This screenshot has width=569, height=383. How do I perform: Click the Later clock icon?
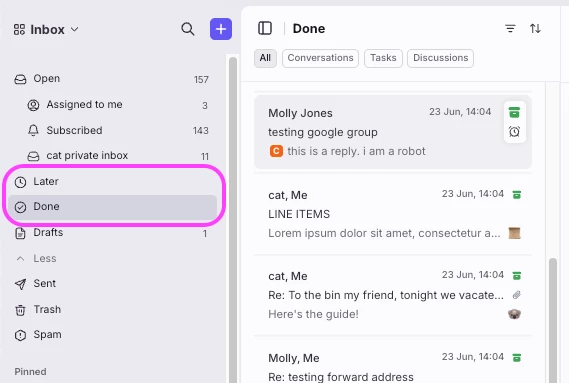click(x=20, y=182)
